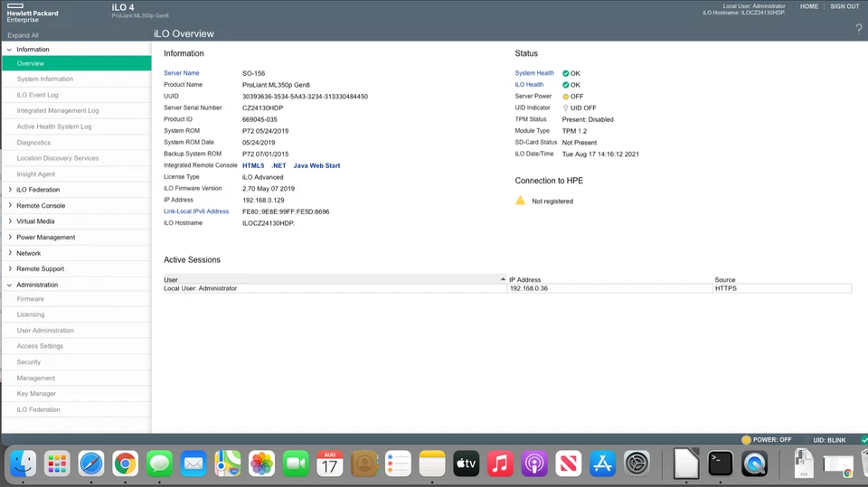Click the Server Power OFF status icon
Viewport: 868px width, 487px height.
click(x=566, y=97)
